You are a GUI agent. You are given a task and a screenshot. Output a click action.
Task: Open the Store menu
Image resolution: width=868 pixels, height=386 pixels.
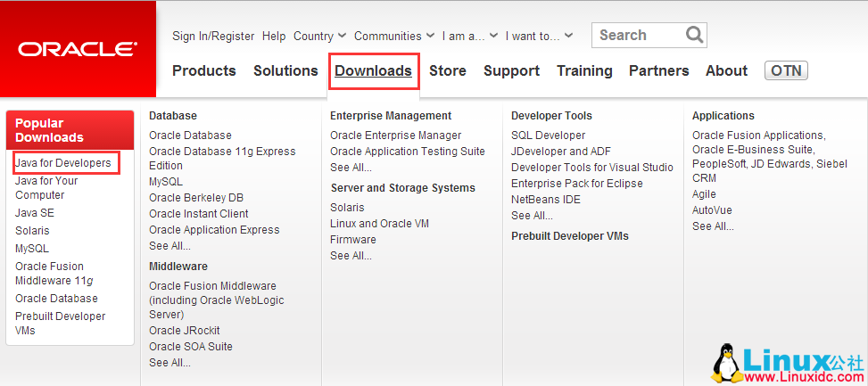tap(447, 70)
